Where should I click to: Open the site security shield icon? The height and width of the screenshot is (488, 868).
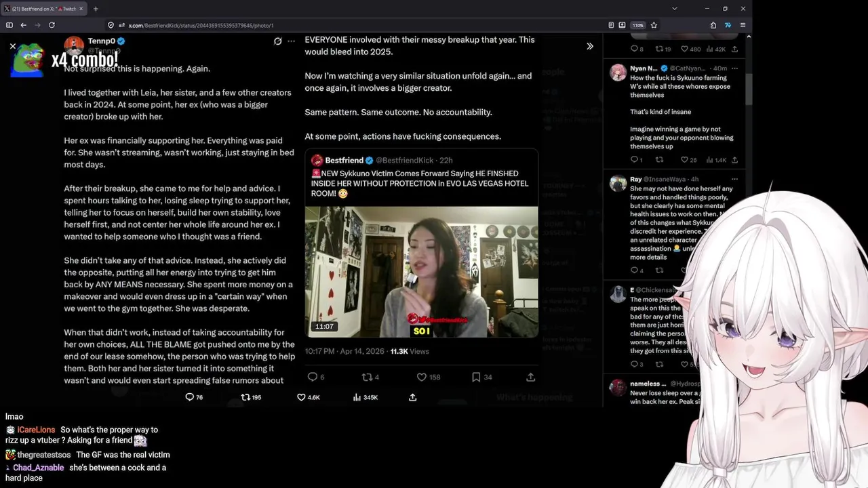point(111,25)
